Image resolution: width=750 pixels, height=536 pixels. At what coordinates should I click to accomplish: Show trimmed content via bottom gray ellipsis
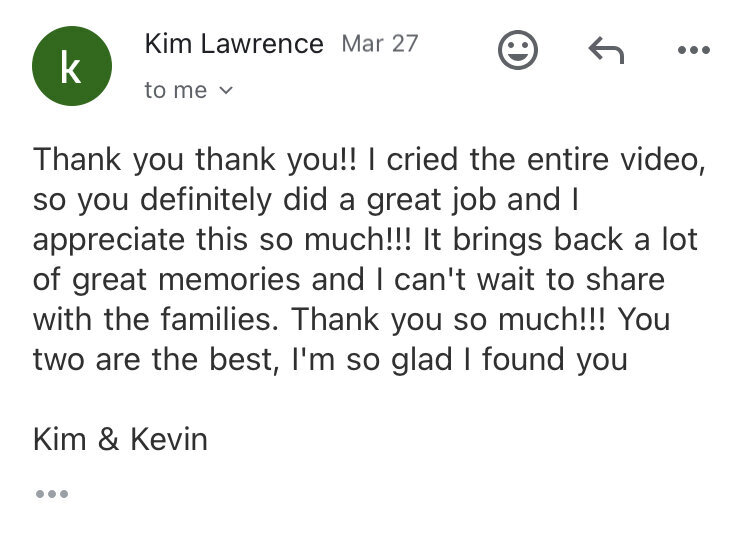coord(52,493)
